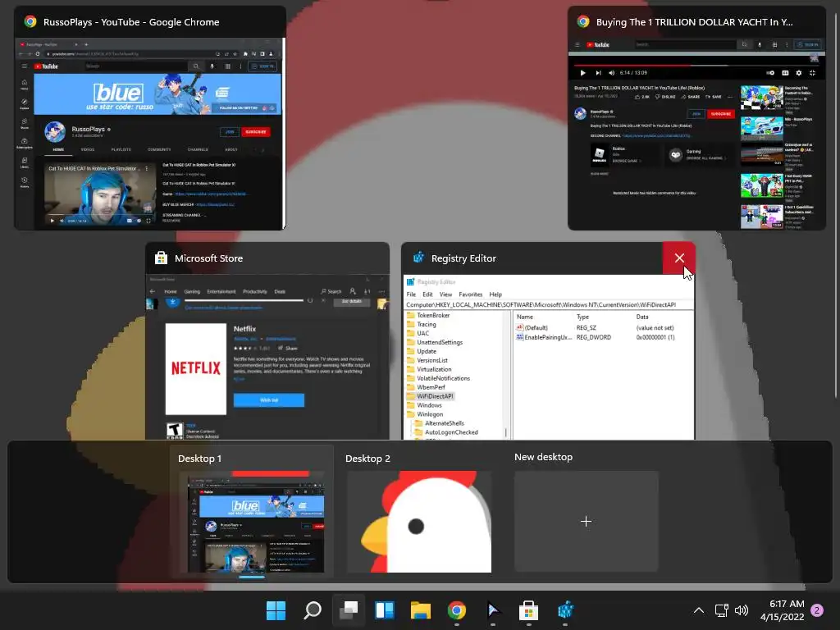Click the Google Chrome taskbar icon
Viewport: 840px width, 630px height.
click(456, 610)
